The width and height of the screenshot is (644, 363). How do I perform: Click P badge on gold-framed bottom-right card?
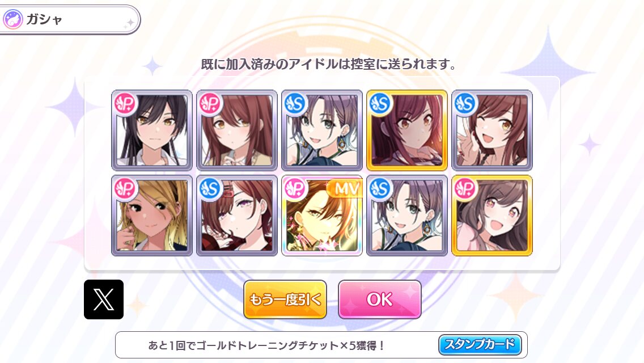coord(465,188)
